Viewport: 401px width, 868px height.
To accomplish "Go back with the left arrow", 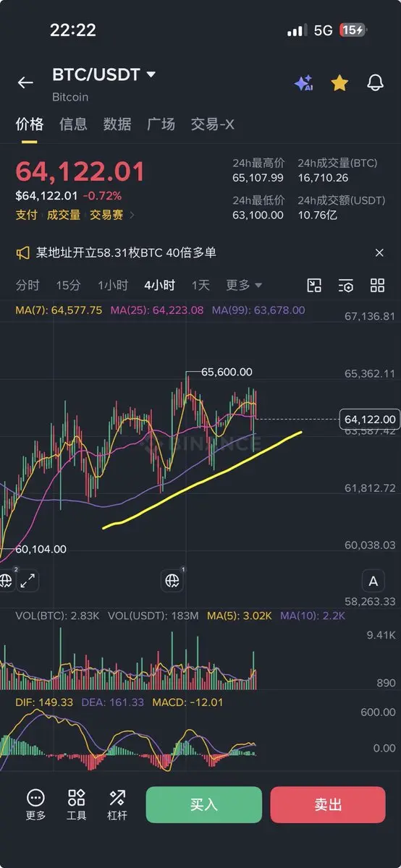I will pos(25,82).
